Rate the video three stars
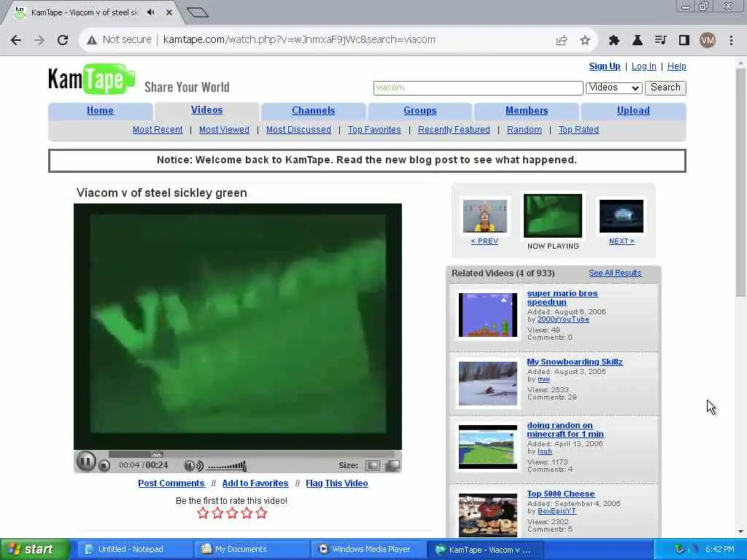747x560 pixels. (x=232, y=513)
